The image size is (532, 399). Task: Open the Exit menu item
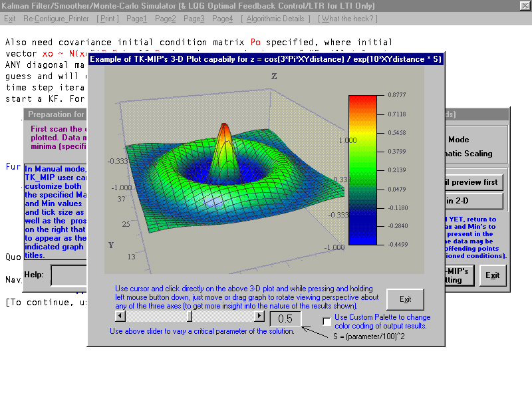coord(9,19)
